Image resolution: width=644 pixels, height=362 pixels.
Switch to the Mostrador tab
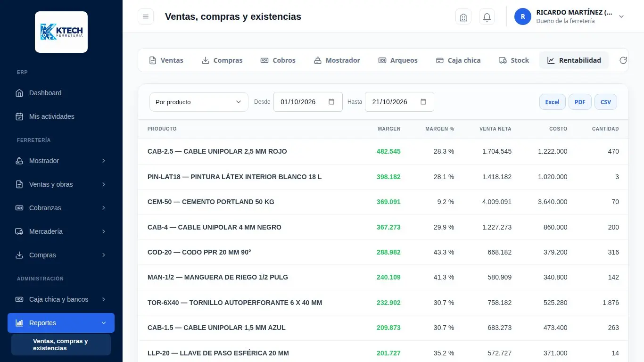click(x=337, y=60)
